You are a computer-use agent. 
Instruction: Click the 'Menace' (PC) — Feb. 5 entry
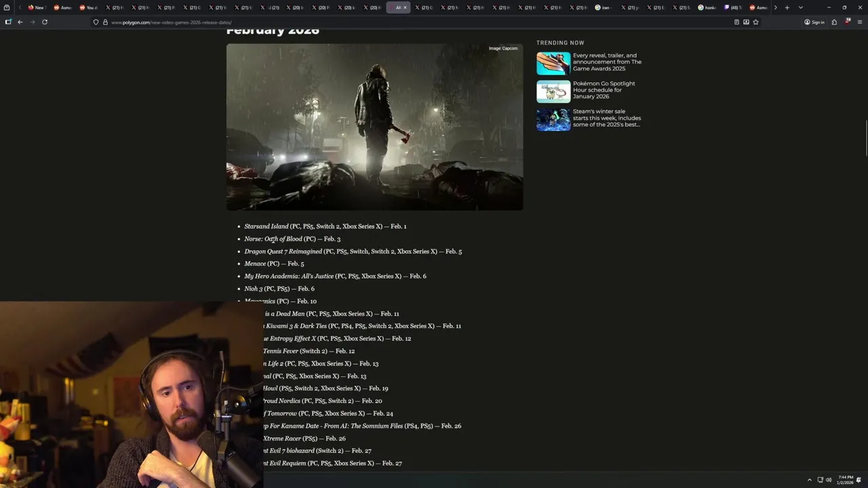coord(274,264)
